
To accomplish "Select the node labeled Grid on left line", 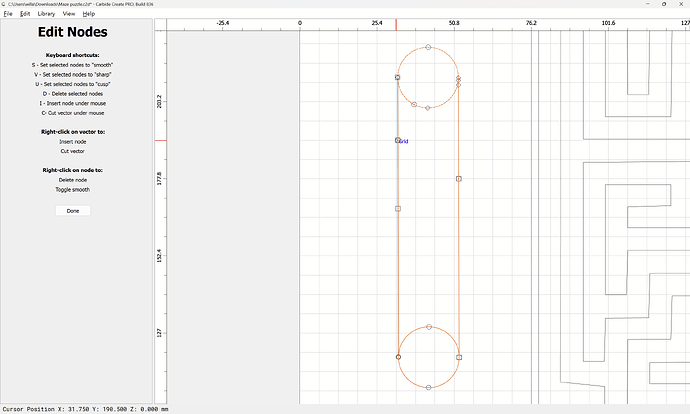I will tap(398, 141).
